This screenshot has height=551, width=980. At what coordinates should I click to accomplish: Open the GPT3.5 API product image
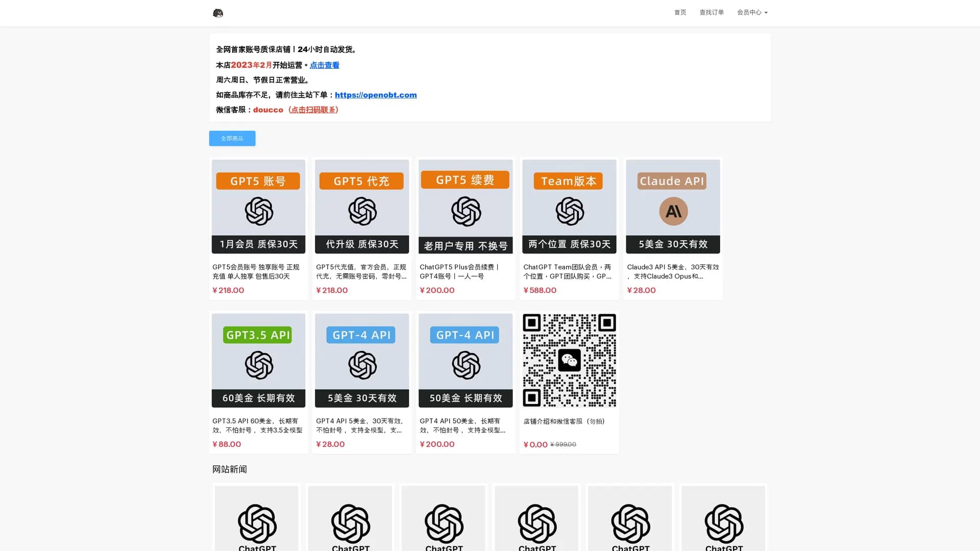[x=258, y=360]
